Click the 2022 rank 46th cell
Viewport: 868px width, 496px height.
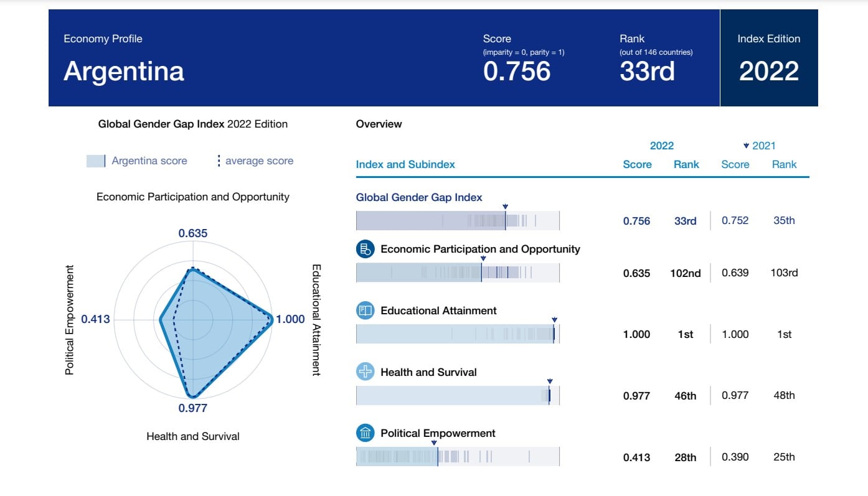point(685,396)
